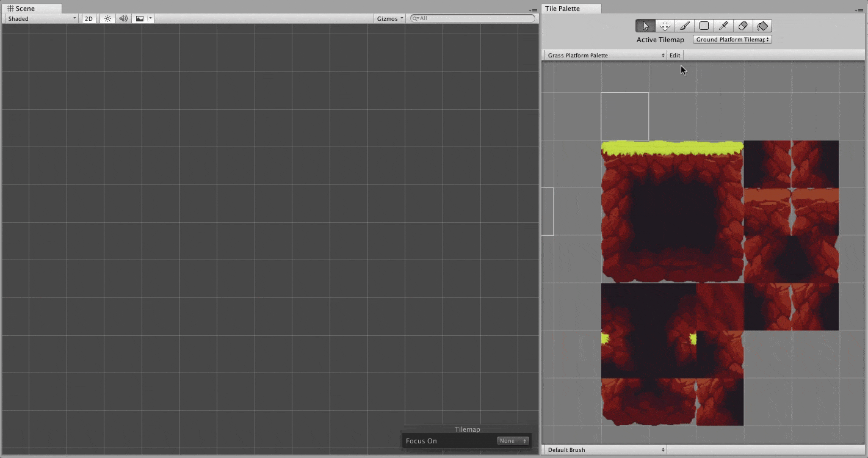868x458 pixels.
Task: Activate the Paintbrush tool in Tile Palette
Action: [x=684, y=26]
